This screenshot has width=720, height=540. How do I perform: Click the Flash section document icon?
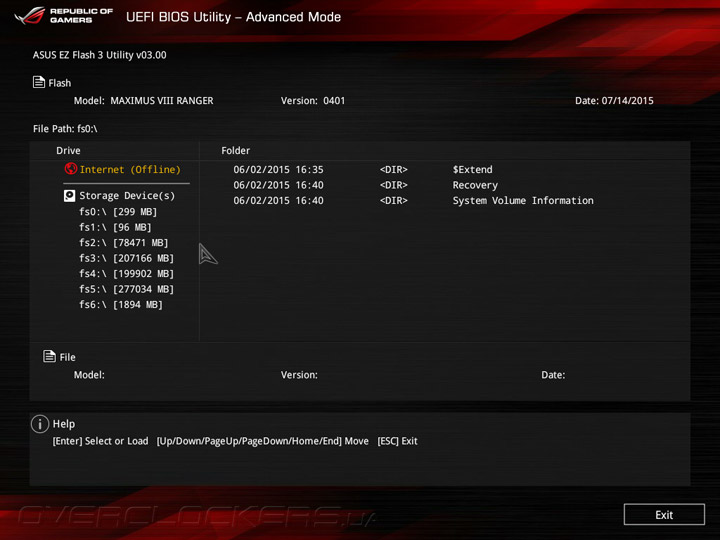click(39, 82)
